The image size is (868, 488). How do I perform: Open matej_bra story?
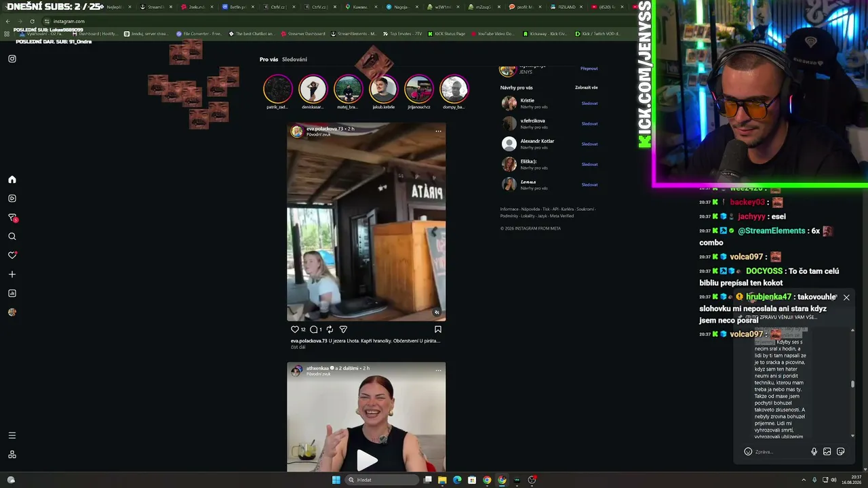pos(348,89)
